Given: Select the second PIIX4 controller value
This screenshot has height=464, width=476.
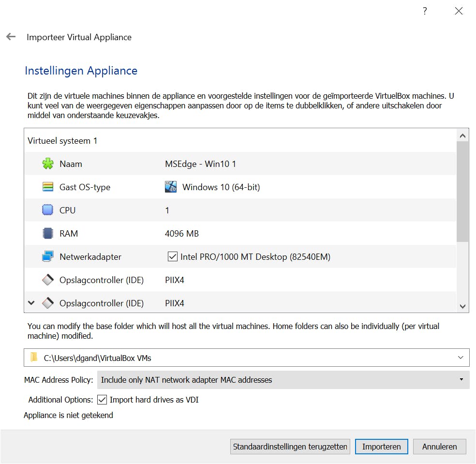Looking at the screenshot, I should pos(174,303).
